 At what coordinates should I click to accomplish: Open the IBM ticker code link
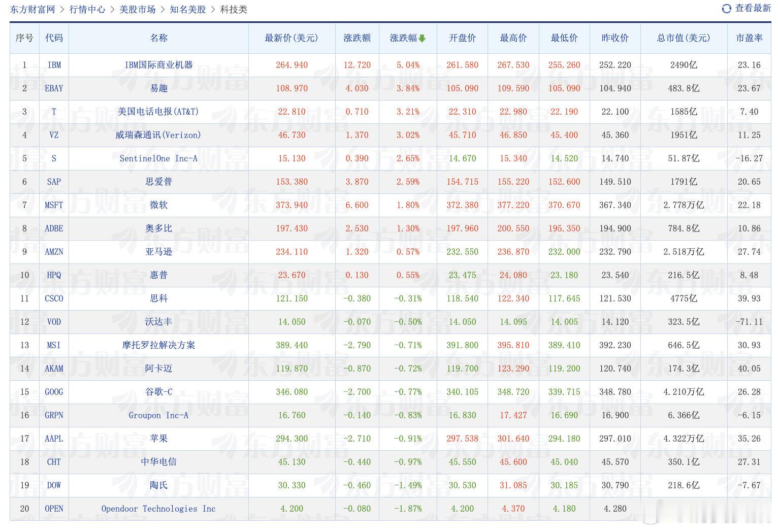click(x=54, y=65)
